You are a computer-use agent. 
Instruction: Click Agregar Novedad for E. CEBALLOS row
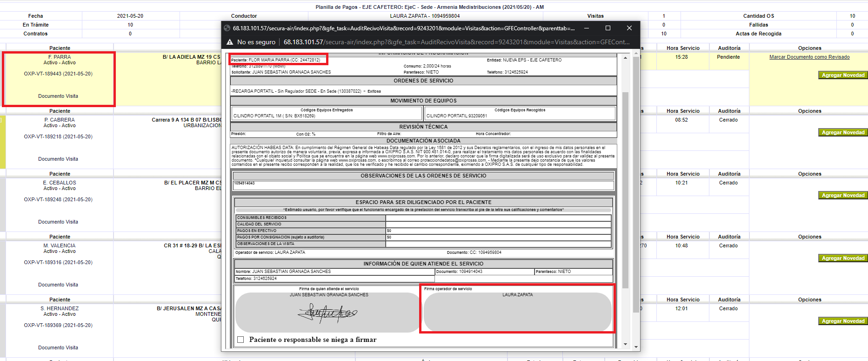(843, 195)
